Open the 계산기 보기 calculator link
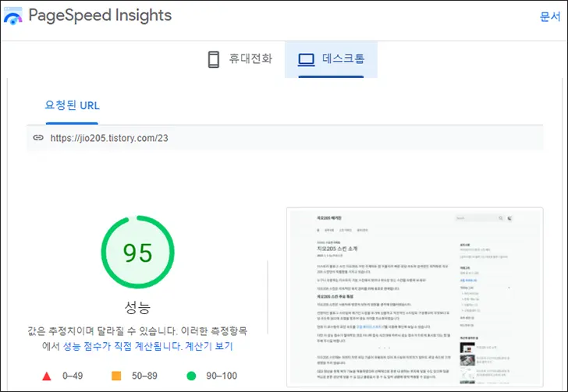 (x=208, y=346)
